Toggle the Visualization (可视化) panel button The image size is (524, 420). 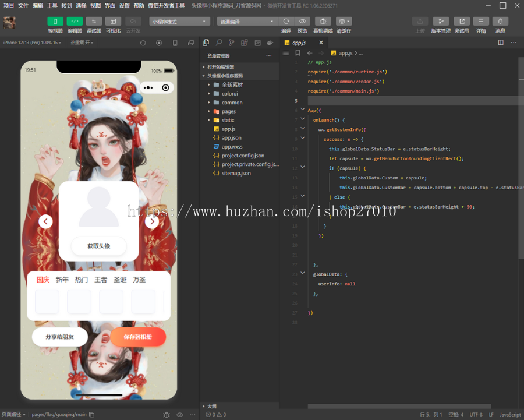114,22
